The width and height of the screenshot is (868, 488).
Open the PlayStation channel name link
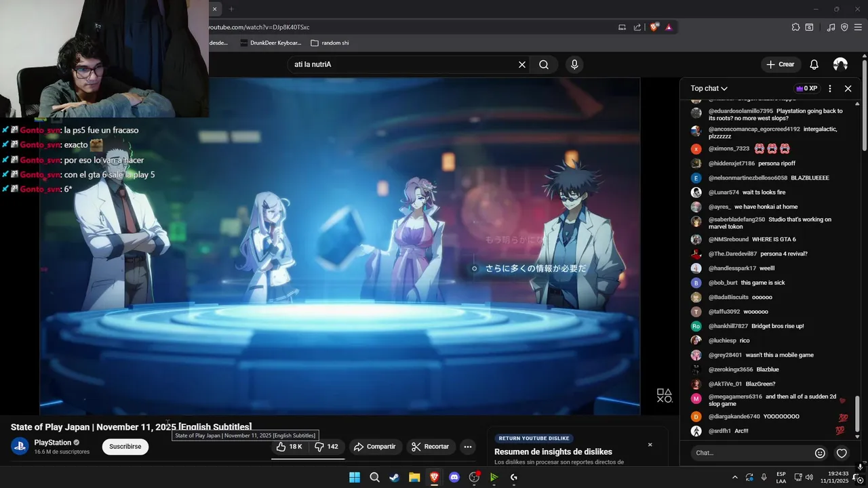coord(53,443)
